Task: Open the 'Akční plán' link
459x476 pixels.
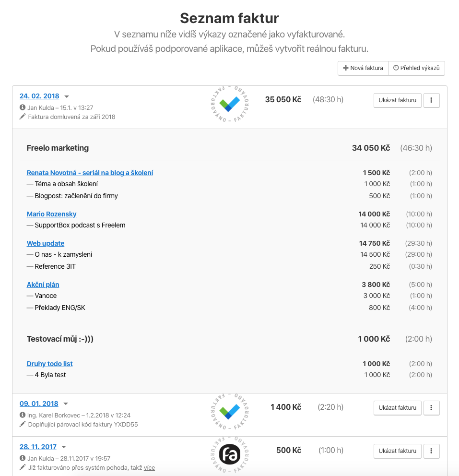Action: [x=43, y=285]
